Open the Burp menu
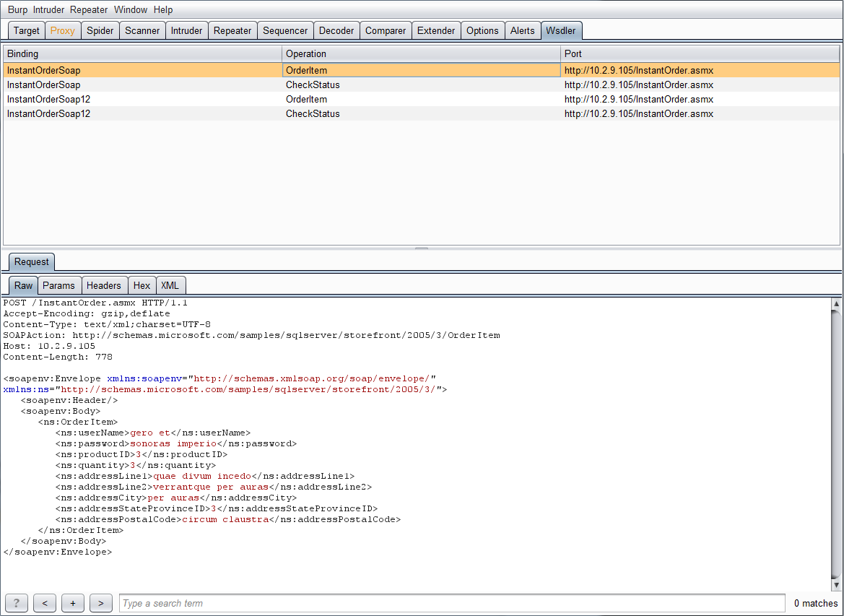This screenshot has width=844, height=616. coord(17,9)
